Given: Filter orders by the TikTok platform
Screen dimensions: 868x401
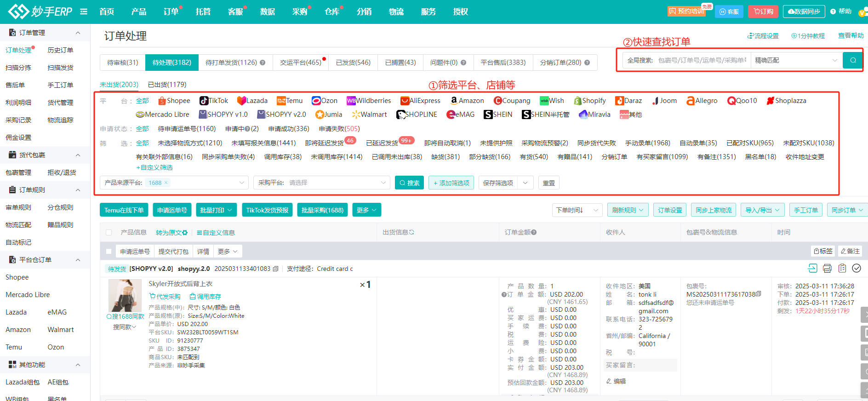Looking at the screenshot, I should [x=214, y=101].
